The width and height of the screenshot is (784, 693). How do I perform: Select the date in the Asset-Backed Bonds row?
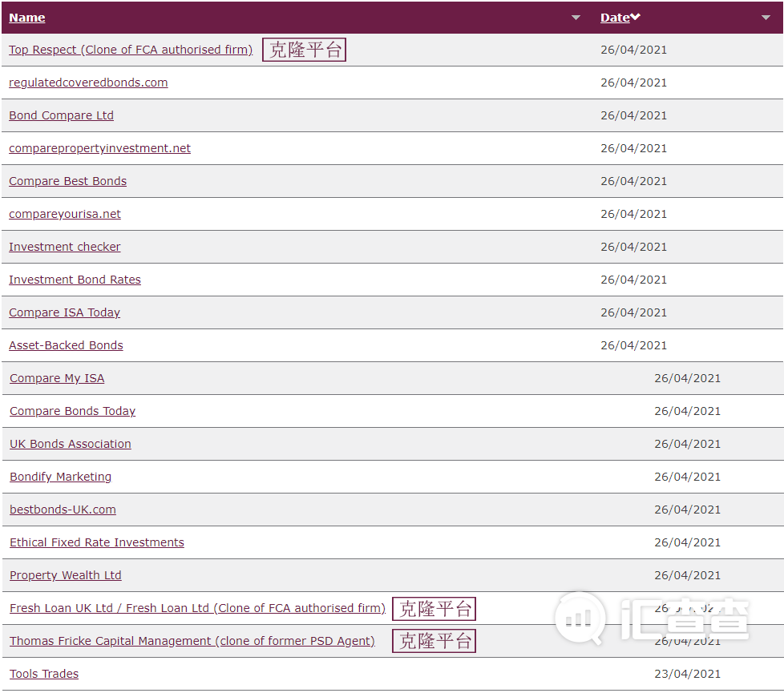pyautogui.click(x=633, y=345)
